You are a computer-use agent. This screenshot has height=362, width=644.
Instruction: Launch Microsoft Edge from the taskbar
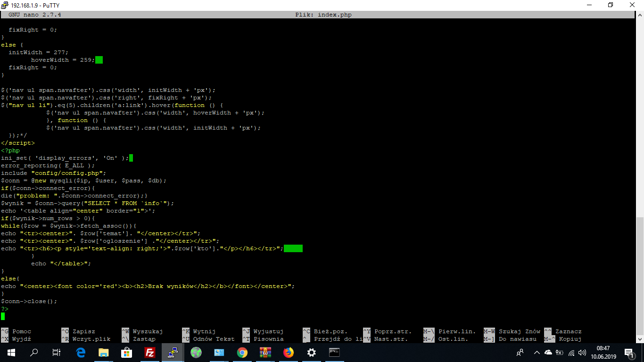(x=81, y=353)
